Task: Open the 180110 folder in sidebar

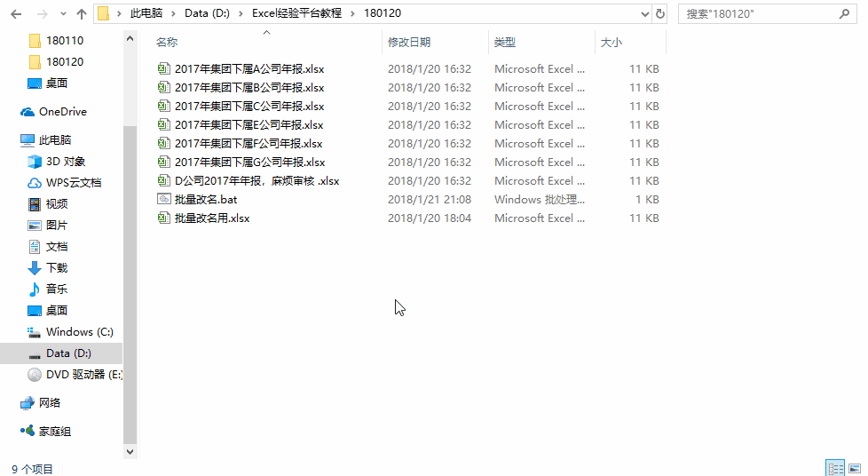Action: tap(64, 41)
